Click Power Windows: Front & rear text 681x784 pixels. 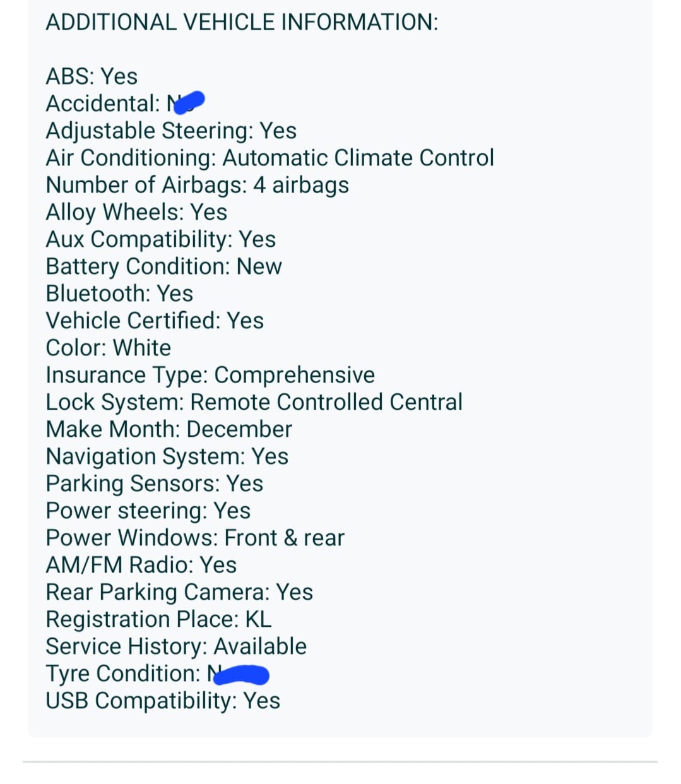(x=195, y=538)
